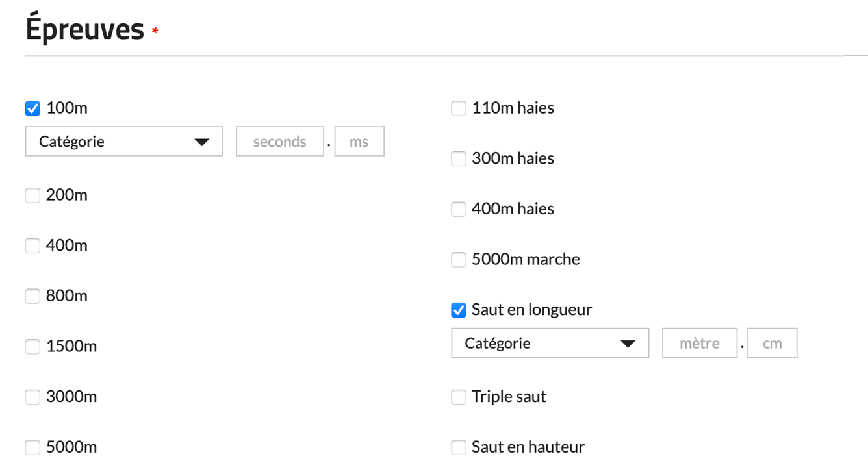Focus the ms input field

click(359, 142)
